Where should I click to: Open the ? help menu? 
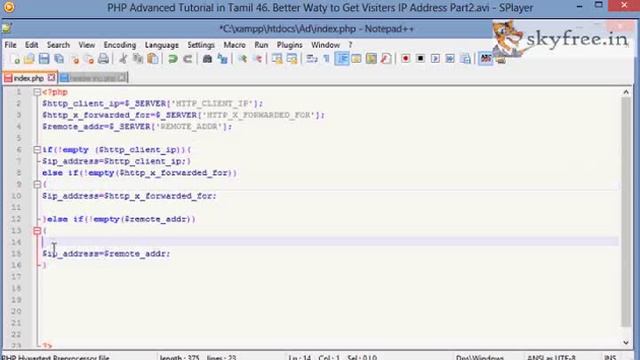[x=350, y=45]
